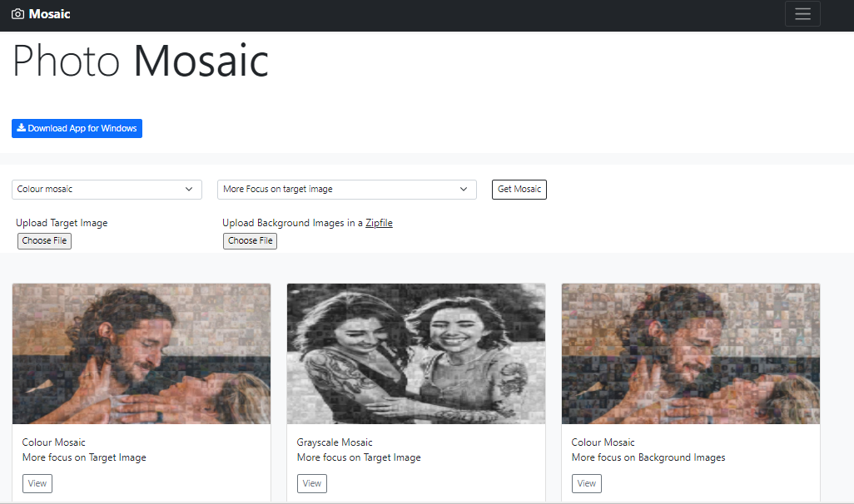Open the Background Images focus mosaic thumbnail
The image size is (854, 504).
coord(691,353)
